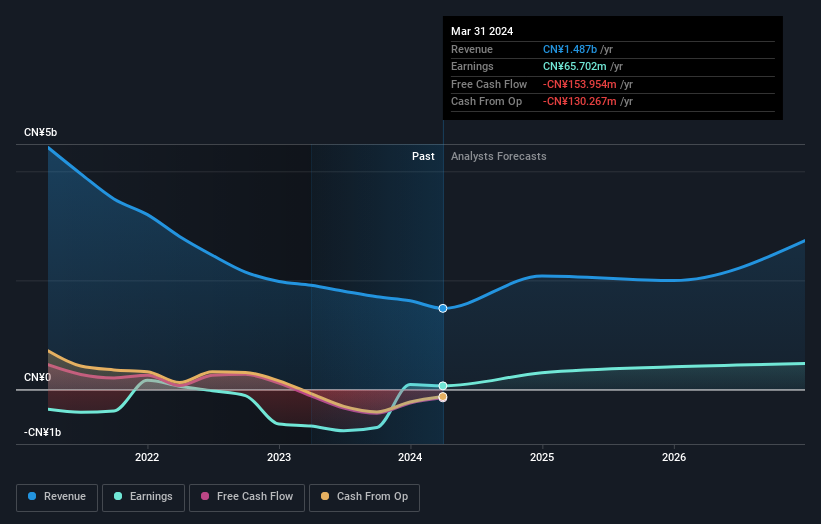Viewport: 821px width, 524px height.
Task: Select the blue Revenue data point marker
Action: tap(443, 308)
